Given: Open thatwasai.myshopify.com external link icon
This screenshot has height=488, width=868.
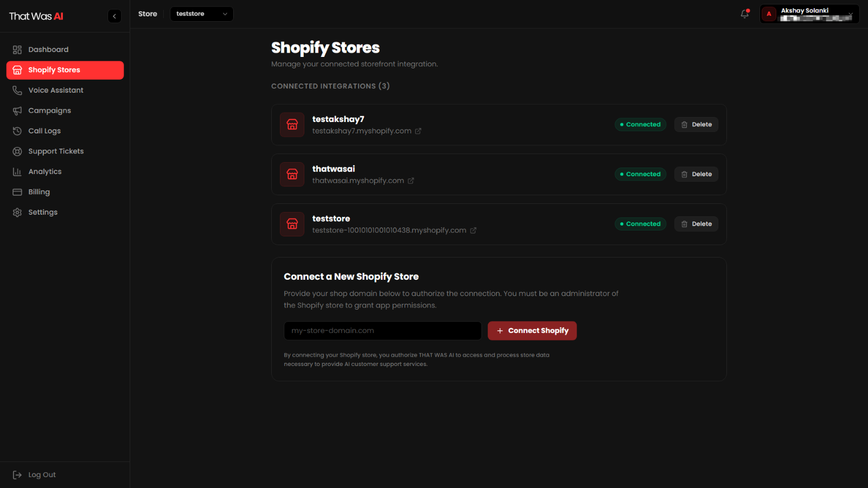Looking at the screenshot, I should point(411,181).
